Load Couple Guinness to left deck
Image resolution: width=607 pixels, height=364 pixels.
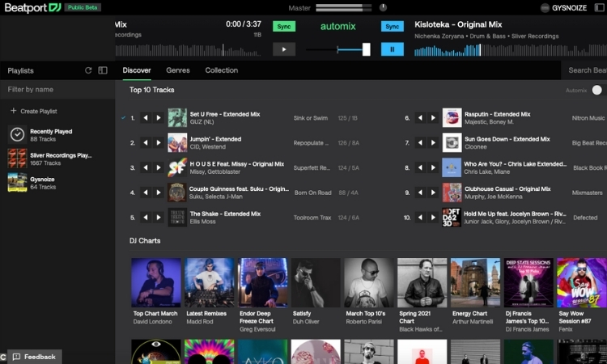click(146, 193)
